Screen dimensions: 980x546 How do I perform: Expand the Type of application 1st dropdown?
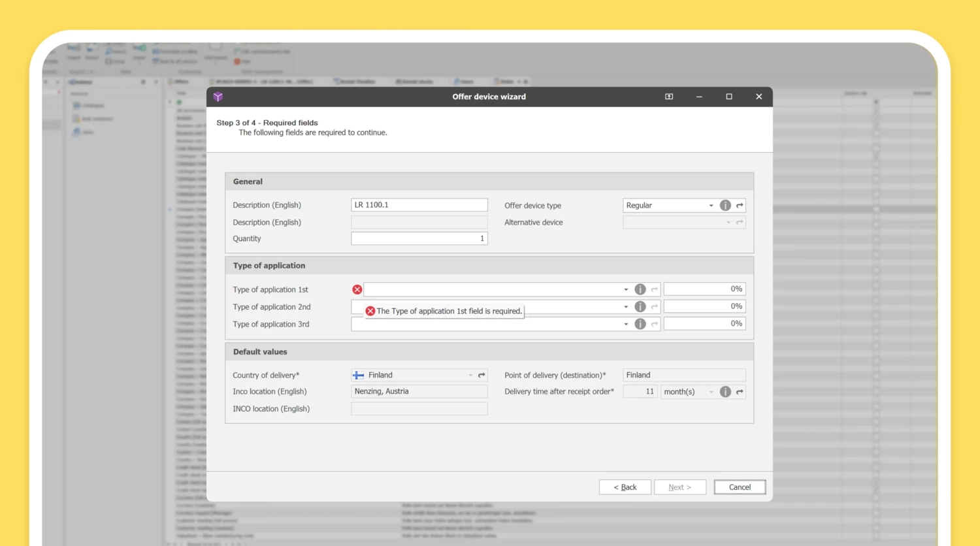625,289
